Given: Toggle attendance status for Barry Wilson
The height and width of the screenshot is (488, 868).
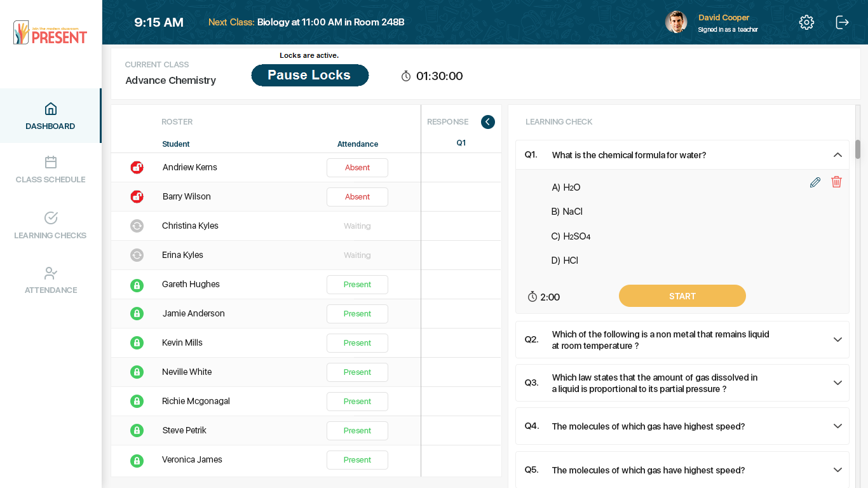Looking at the screenshot, I should (x=357, y=197).
